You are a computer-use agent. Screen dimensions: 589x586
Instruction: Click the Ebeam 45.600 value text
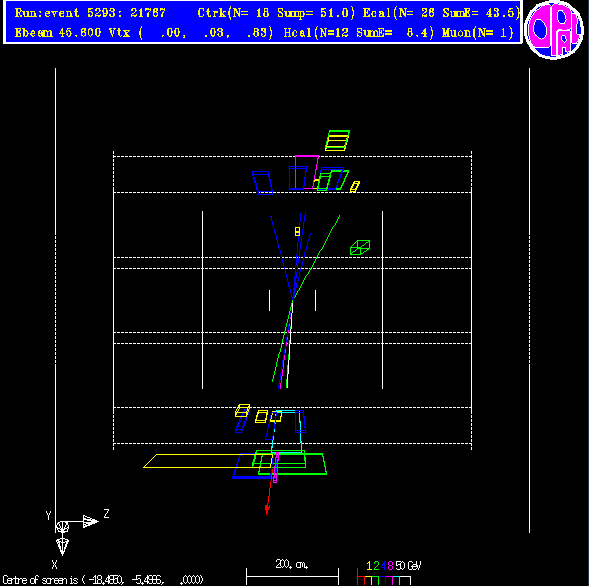[x=58, y=33]
